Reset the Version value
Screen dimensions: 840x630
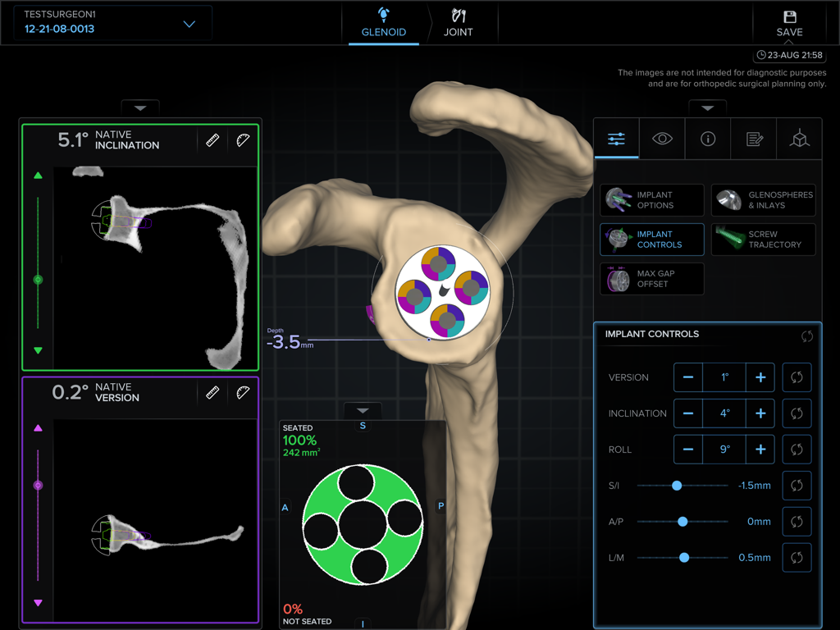797,377
